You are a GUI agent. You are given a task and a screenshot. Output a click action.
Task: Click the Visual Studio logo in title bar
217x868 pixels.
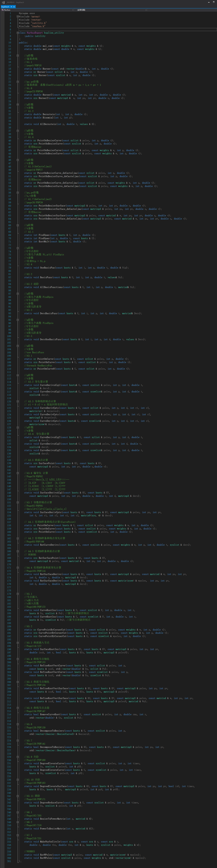[x=3, y=2]
